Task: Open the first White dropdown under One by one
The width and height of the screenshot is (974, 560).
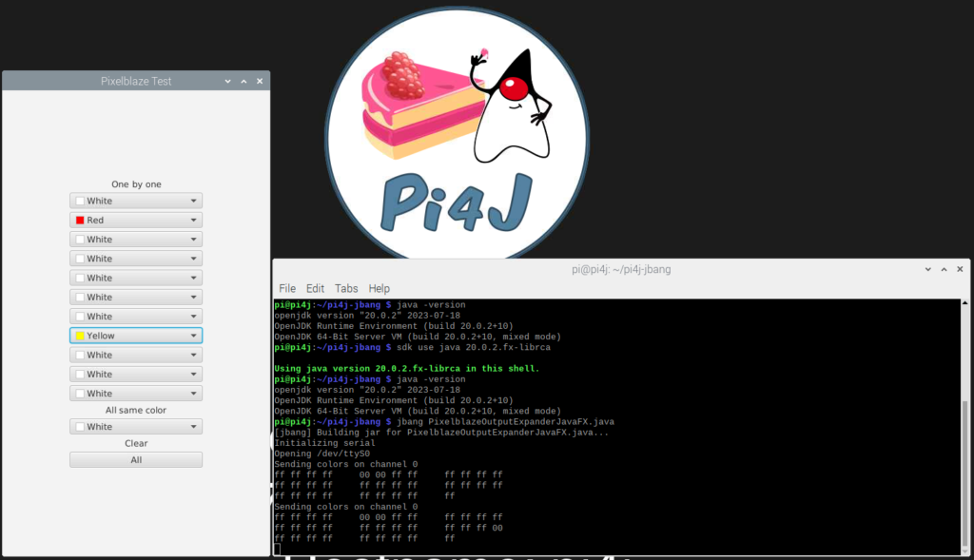Action: point(136,202)
